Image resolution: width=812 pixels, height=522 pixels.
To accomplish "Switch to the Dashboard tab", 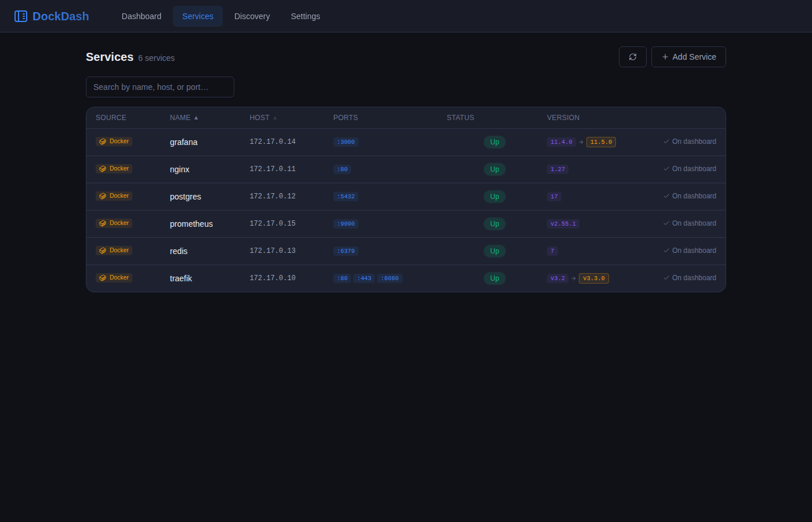I will 142,16.
